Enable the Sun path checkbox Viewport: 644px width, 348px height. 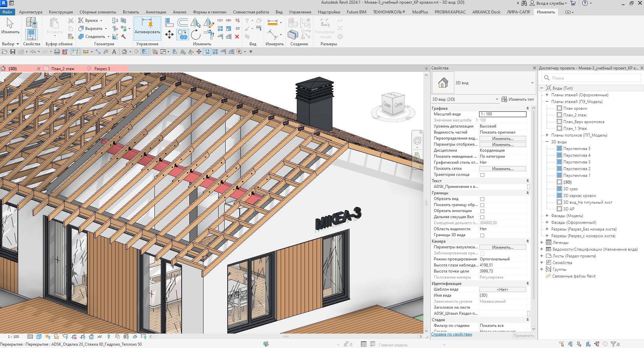(482, 175)
